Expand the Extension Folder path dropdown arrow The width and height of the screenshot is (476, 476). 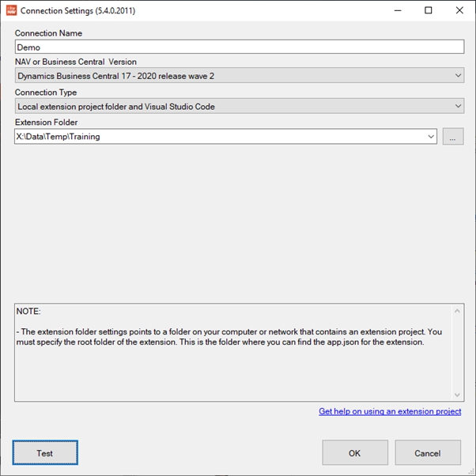pyautogui.click(x=430, y=137)
